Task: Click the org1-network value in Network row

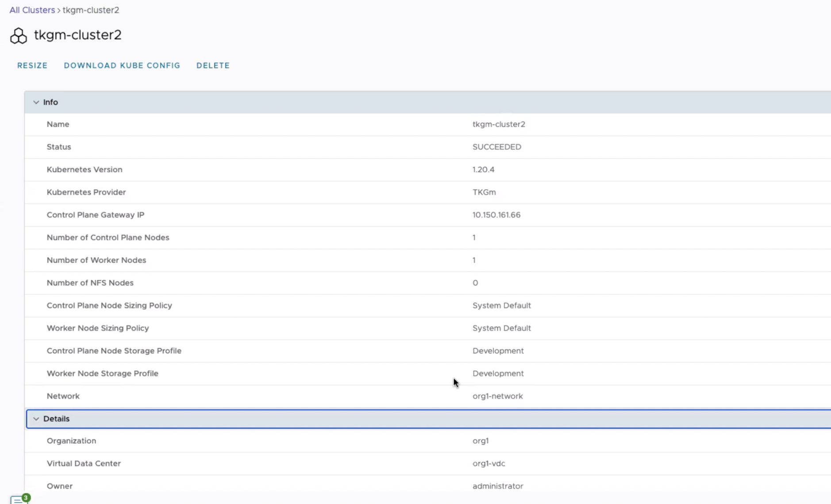Action: click(x=497, y=396)
